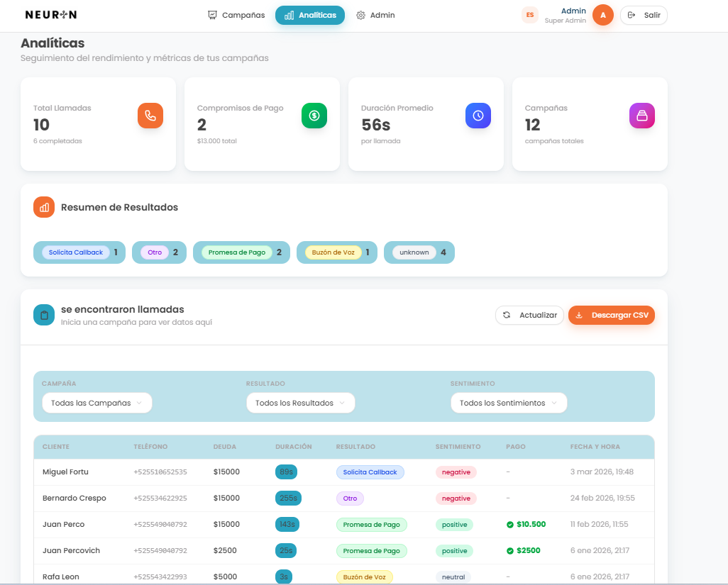This screenshot has width=728, height=585.
Task: Select the Analíticas tab
Action: click(x=309, y=14)
